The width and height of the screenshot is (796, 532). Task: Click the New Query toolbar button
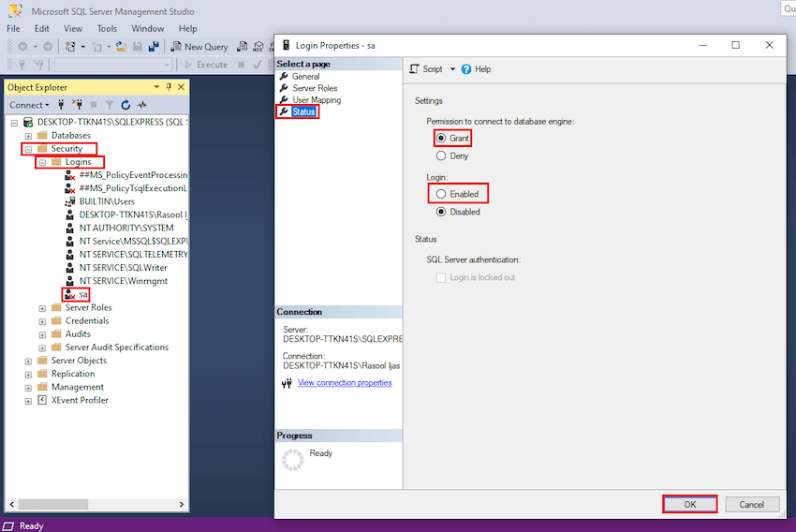pyautogui.click(x=199, y=47)
